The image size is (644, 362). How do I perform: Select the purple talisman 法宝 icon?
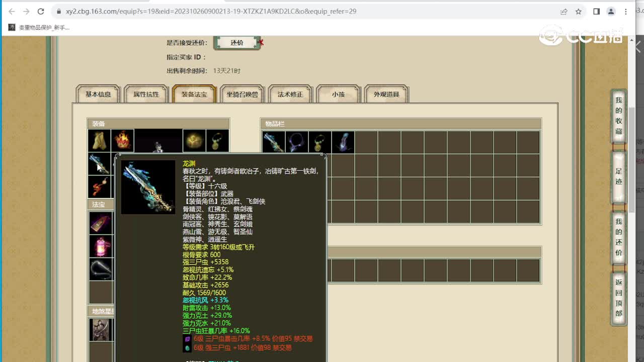tap(101, 223)
